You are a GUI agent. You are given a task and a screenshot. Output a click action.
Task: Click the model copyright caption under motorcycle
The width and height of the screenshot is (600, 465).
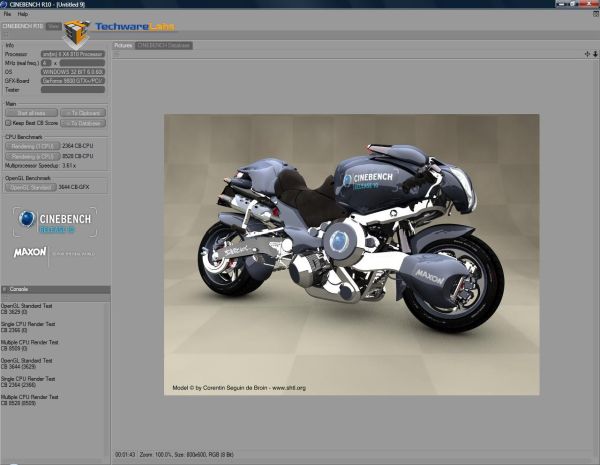click(x=239, y=388)
